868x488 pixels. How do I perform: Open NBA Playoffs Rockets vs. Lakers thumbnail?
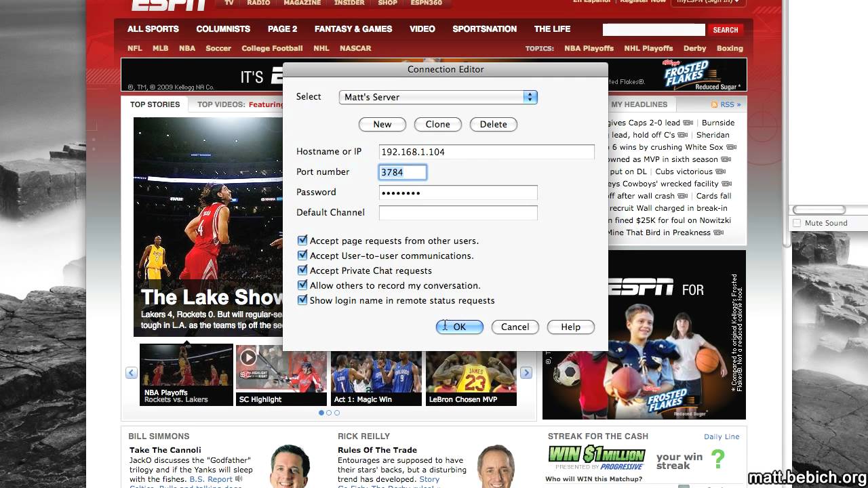pos(186,375)
